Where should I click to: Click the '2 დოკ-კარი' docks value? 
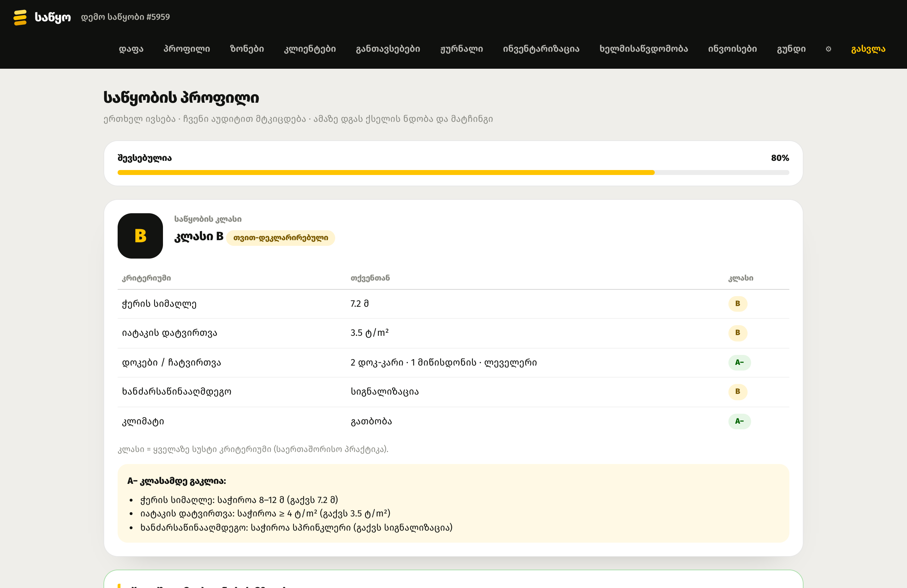(x=444, y=362)
